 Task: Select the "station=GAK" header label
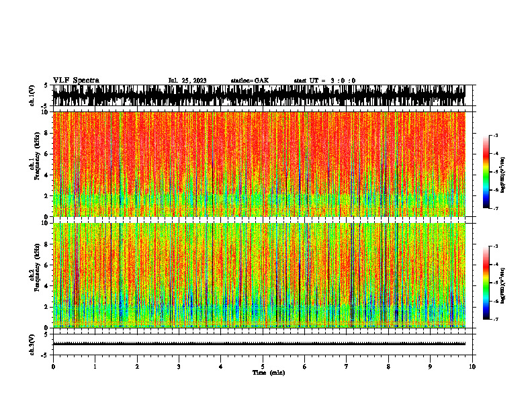[250, 81]
